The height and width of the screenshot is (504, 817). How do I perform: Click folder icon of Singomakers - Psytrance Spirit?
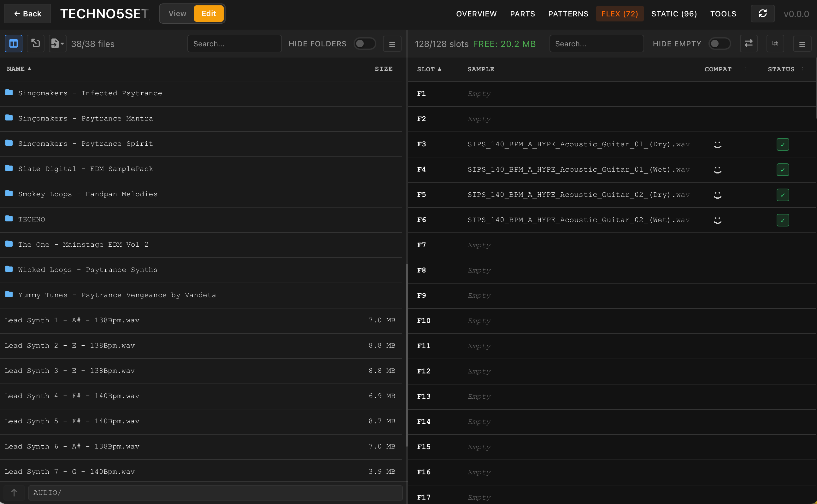coord(9,143)
